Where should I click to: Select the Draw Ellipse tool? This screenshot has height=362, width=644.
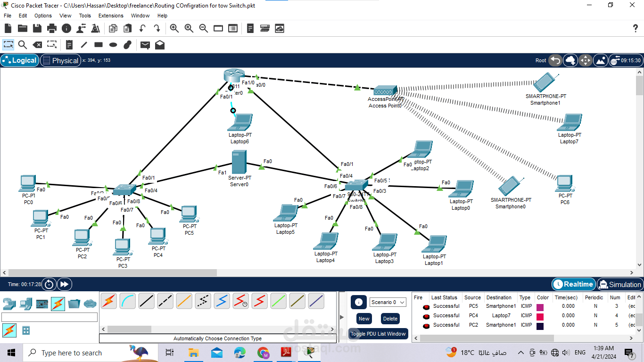(113, 45)
